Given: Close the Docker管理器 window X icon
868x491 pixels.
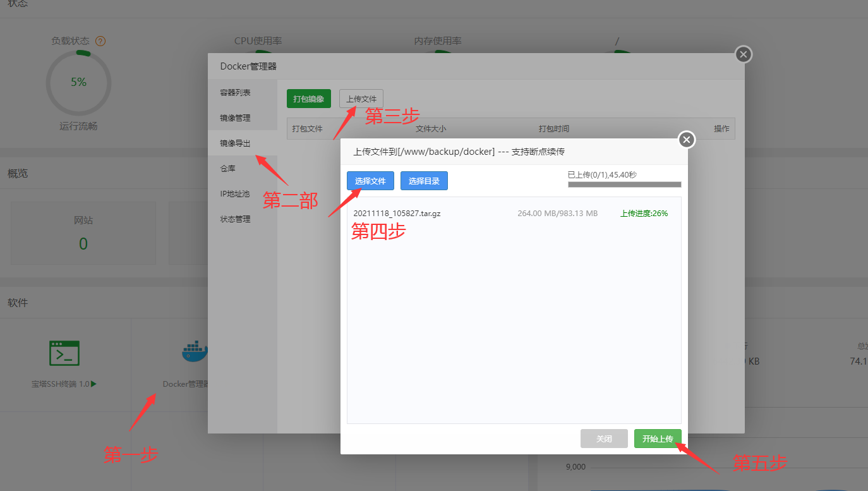Looking at the screenshot, I should coord(743,54).
